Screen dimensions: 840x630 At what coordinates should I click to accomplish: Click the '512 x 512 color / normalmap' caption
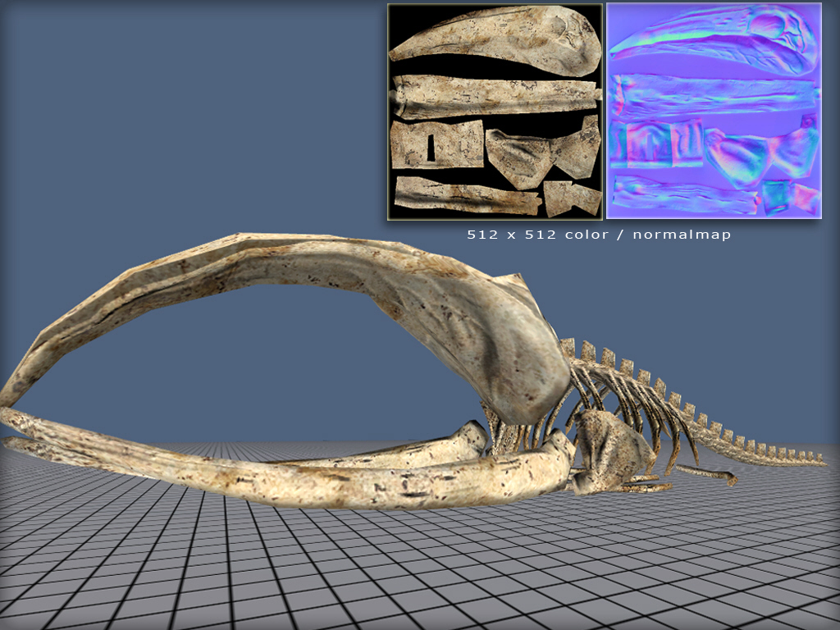tap(599, 235)
